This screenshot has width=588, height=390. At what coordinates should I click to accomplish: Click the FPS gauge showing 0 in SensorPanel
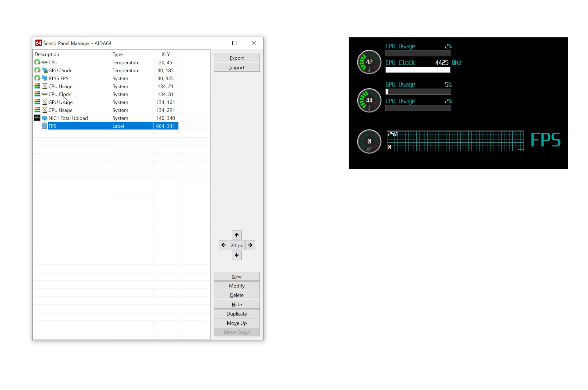369,141
